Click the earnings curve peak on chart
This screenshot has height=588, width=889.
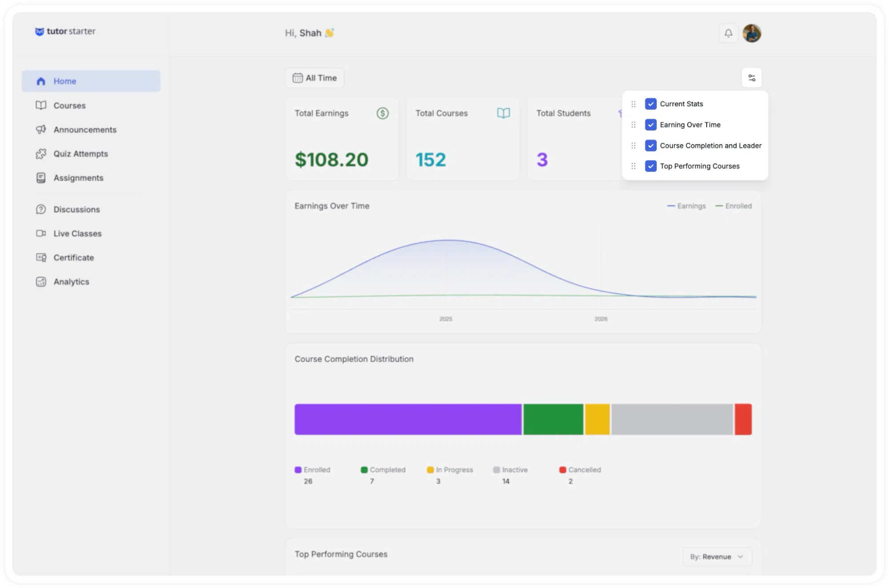(x=448, y=240)
